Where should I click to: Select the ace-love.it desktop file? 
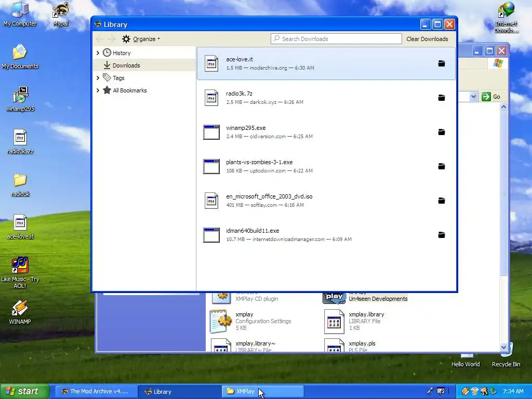20,227
